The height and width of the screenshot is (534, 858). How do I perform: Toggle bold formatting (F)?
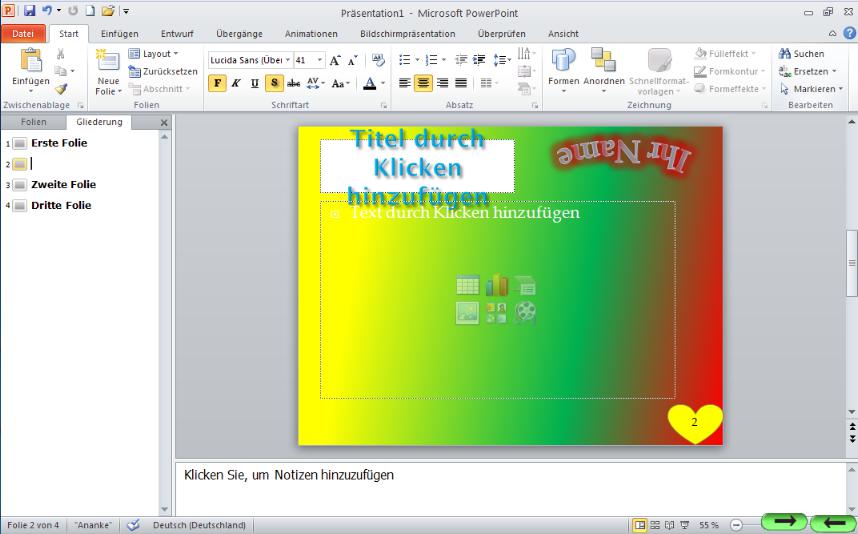(217, 84)
